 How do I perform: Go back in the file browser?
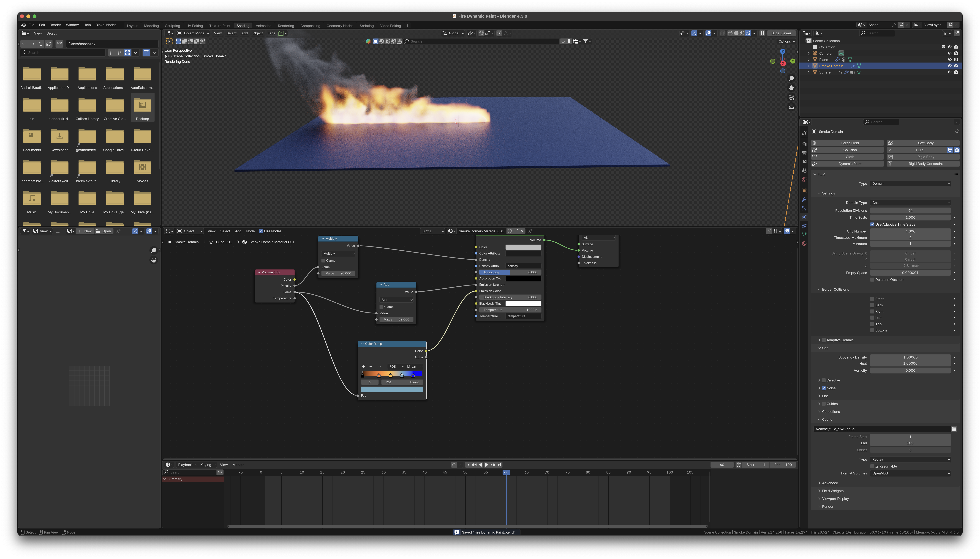point(24,44)
